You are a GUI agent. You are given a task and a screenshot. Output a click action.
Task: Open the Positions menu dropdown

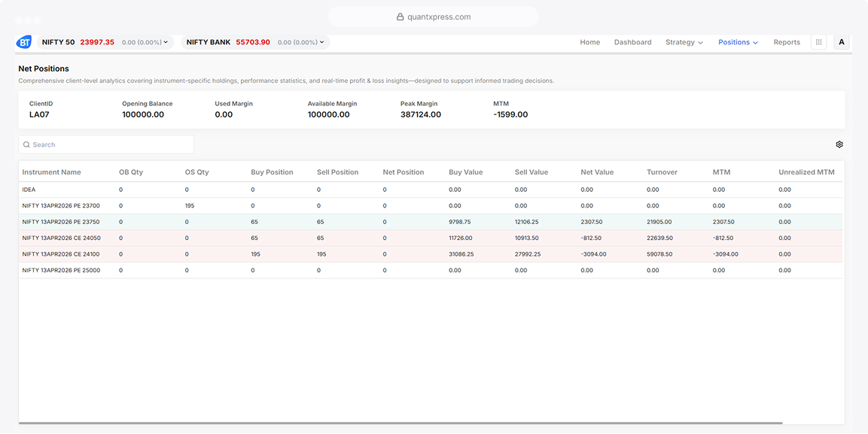tap(738, 42)
